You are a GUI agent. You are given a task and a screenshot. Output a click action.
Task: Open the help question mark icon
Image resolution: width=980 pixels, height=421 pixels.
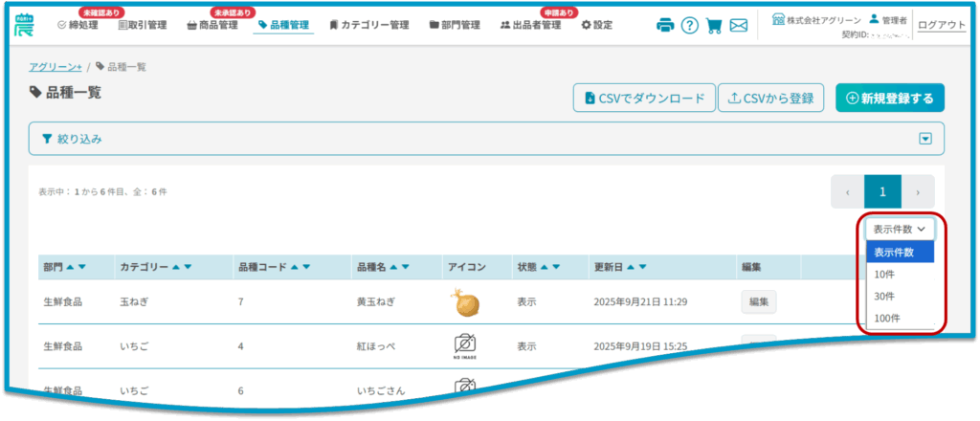point(689,26)
